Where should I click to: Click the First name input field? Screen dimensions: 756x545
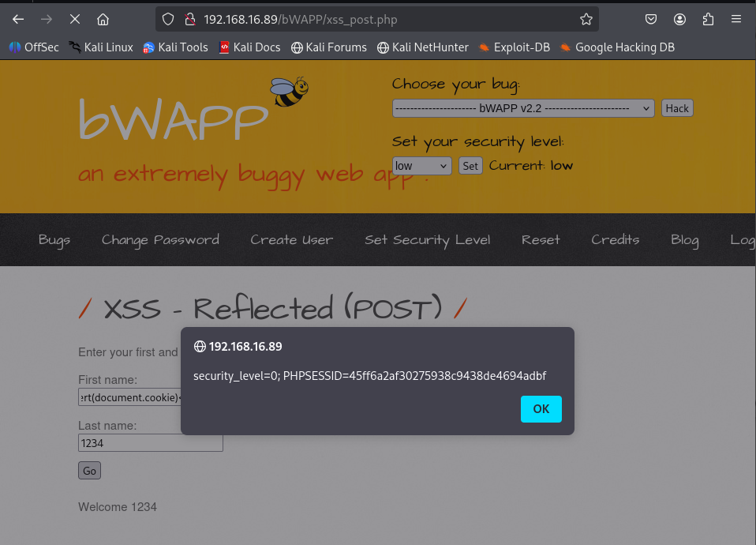tap(129, 397)
